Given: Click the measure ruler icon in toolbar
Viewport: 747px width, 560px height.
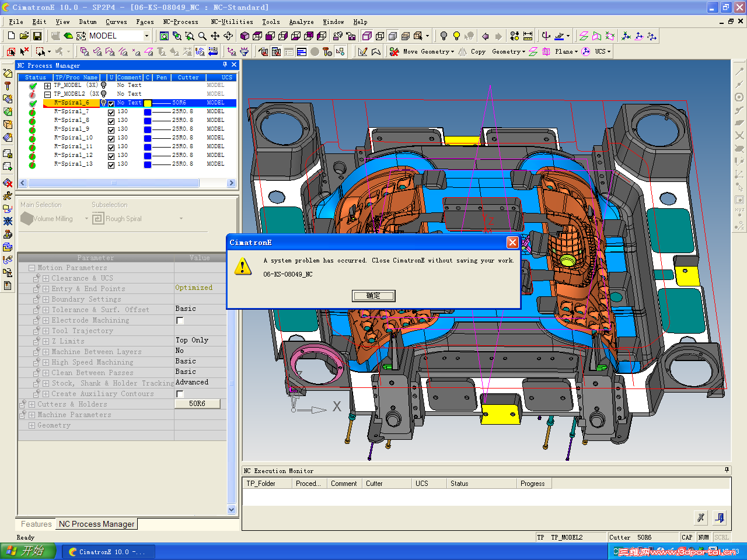Looking at the screenshot, I should click(x=528, y=36).
